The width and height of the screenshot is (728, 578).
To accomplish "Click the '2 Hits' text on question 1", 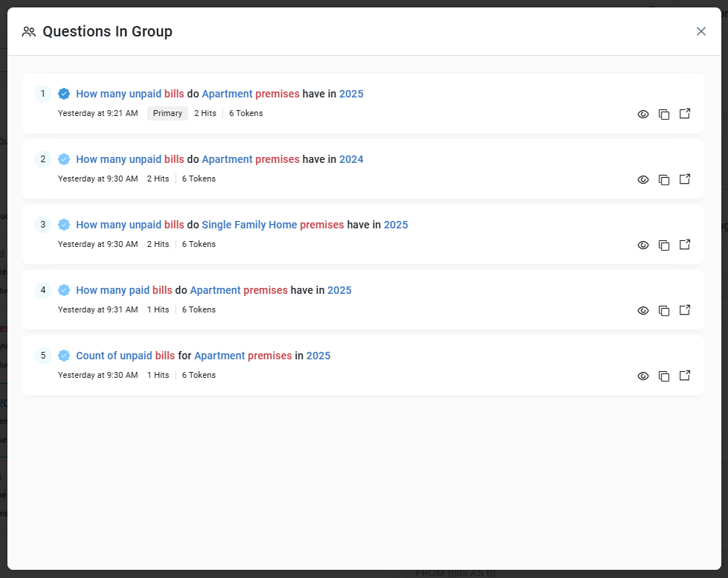I will click(x=205, y=113).
